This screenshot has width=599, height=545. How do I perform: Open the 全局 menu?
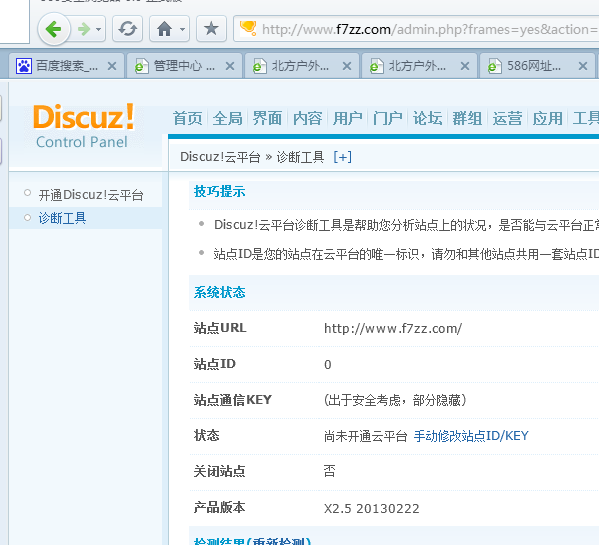click(x=228, y=118)
